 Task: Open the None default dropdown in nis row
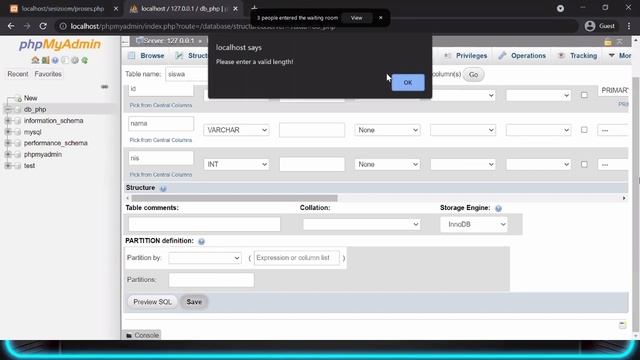[x=387, y=164]
